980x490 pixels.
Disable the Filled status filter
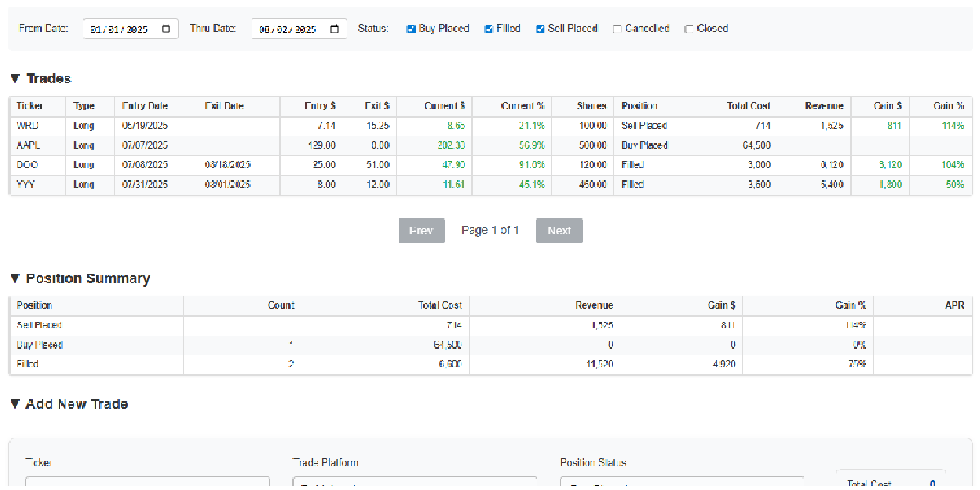click(488, 28)
